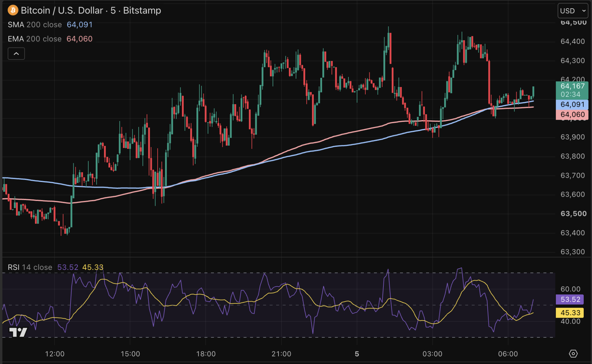Click the bold date label 5 on time axis
This screenshot has height=364, width=592.
pyautogui.click(x=357, y=354)
